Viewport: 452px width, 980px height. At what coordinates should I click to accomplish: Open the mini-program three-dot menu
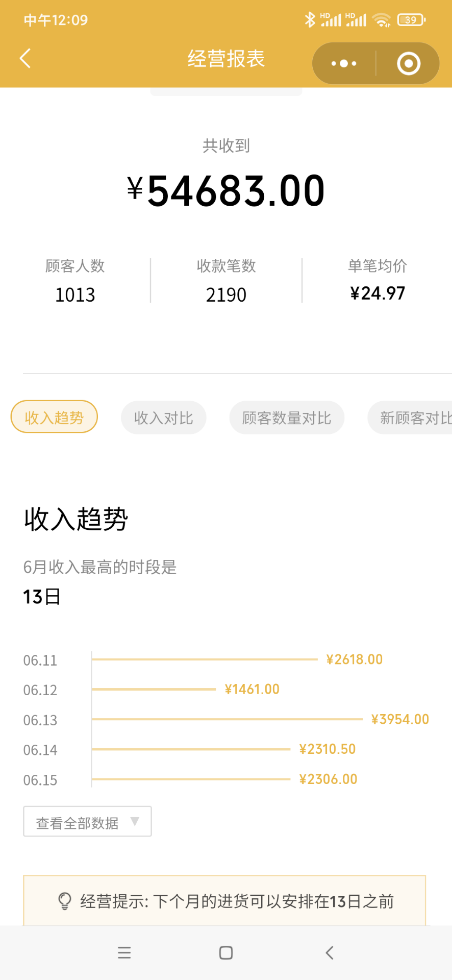coord(344,63)
